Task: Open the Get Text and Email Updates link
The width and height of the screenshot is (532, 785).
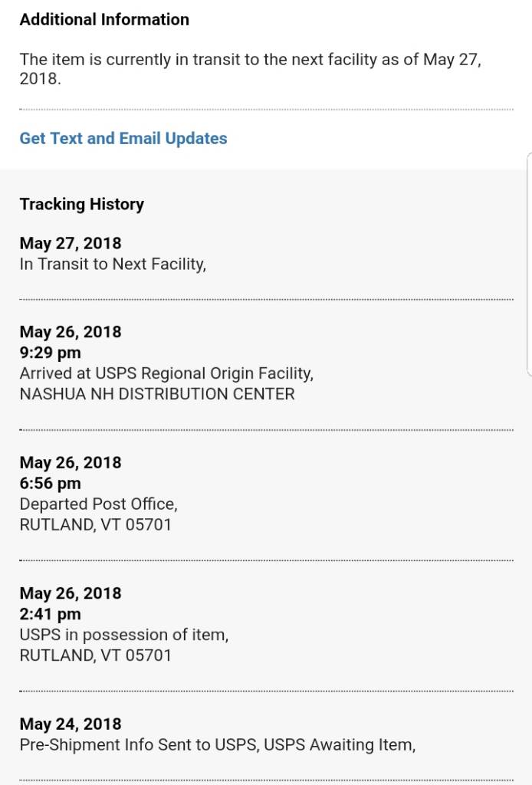Action: 123,139
